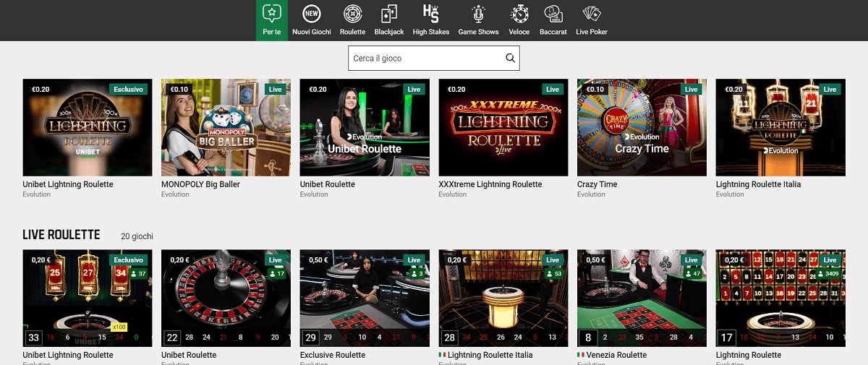This screenshot has width=868, height=365.
Task: Click the Exclusive Roulette title link
Action: pos(333,355)
